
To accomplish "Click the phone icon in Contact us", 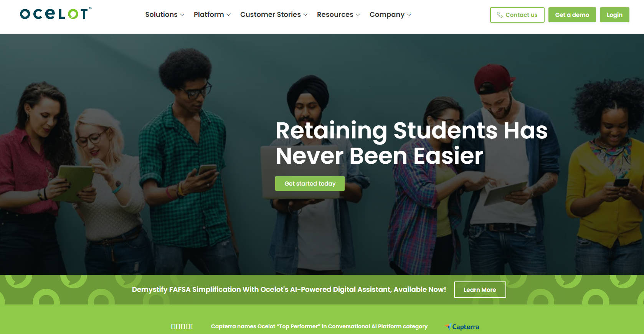I will click(x=500, y=15).
